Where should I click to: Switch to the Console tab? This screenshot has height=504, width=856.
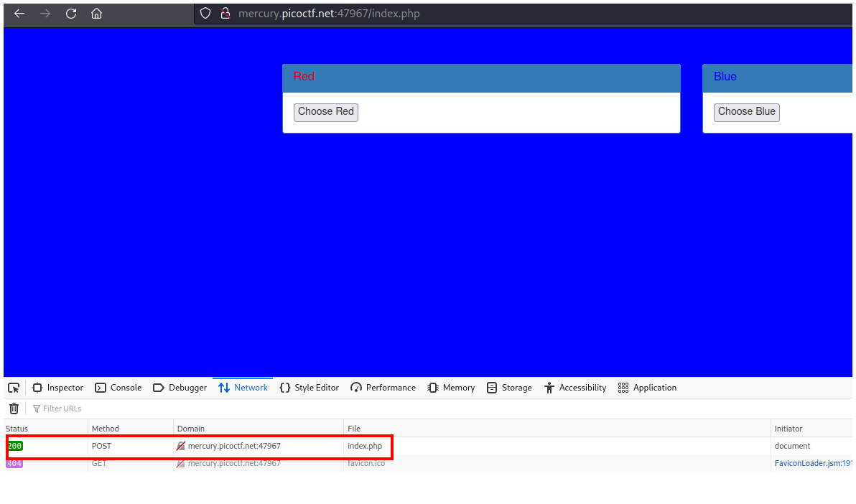click(118, 388)
